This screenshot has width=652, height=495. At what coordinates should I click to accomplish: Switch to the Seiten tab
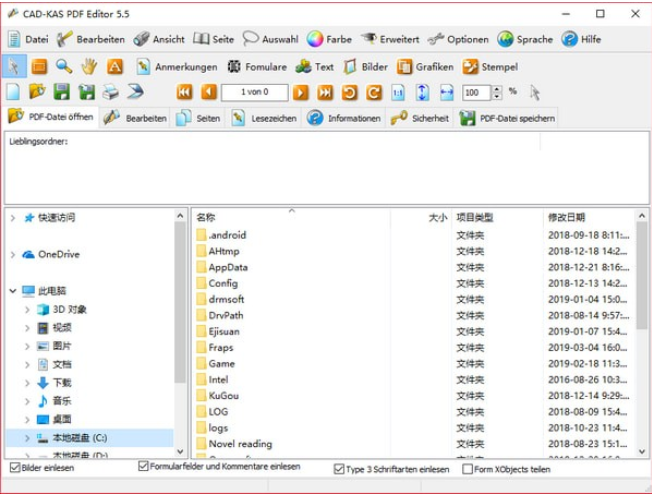click(198, 118)
